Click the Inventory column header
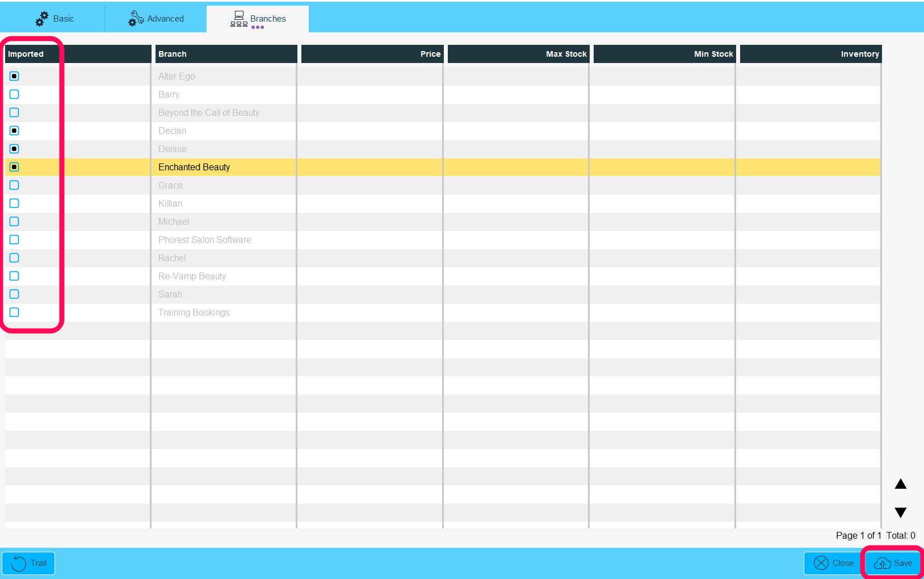Screen dimensions: 924x579 point(810,54)
